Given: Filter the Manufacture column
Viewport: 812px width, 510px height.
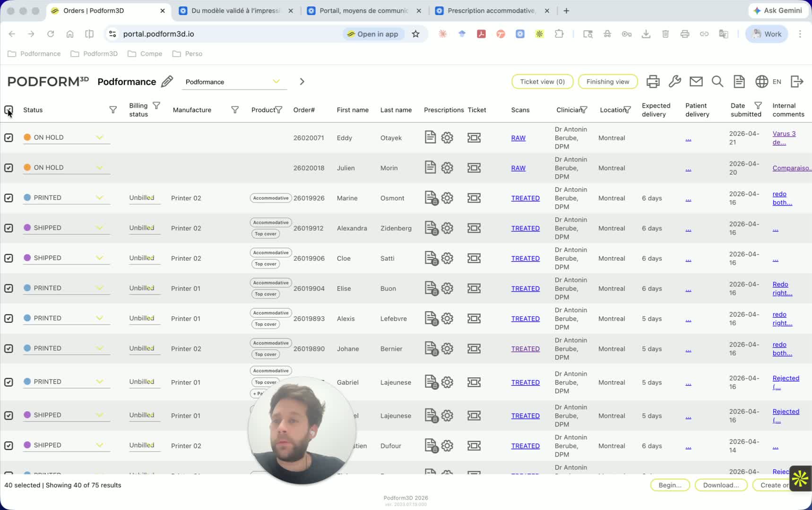Looking at the screenshot, I should (235, 110).
